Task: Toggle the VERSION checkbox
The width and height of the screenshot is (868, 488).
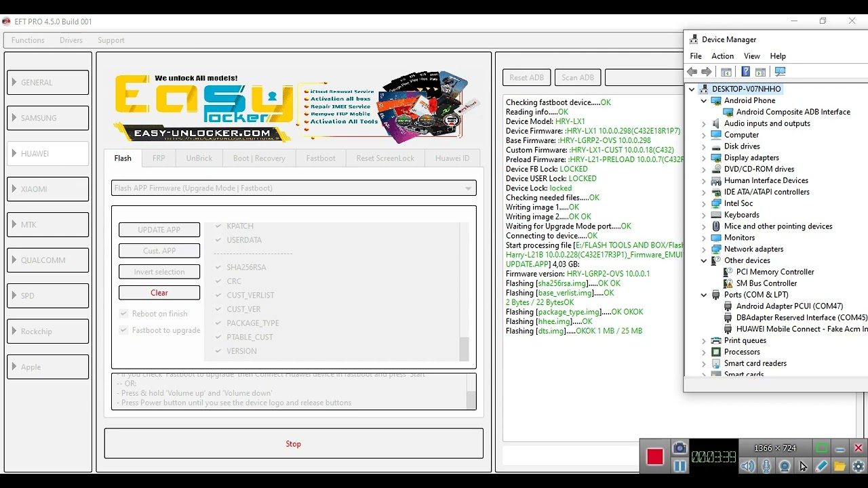Action: click(x=218, y=351)
